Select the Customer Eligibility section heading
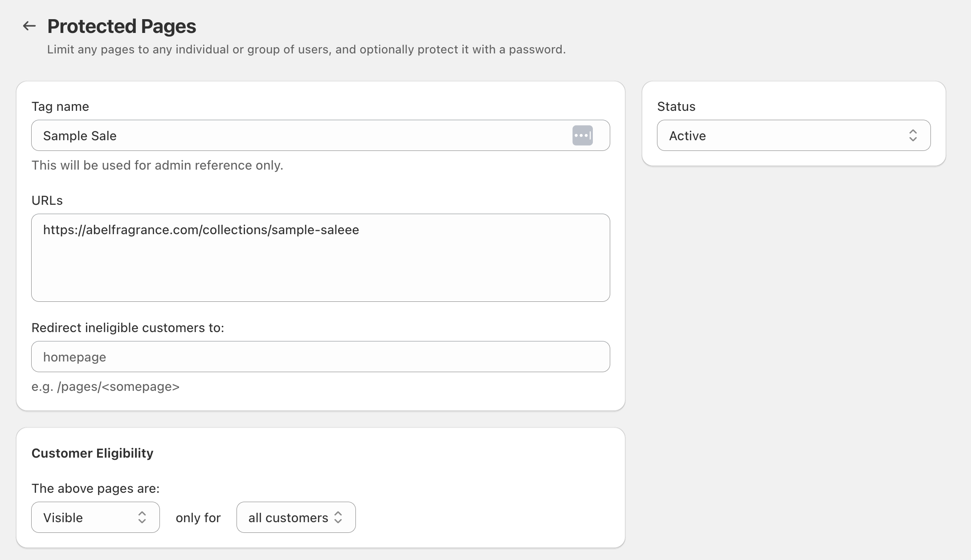The height and width of the screenshot is (560, 971). pos(92,453)
